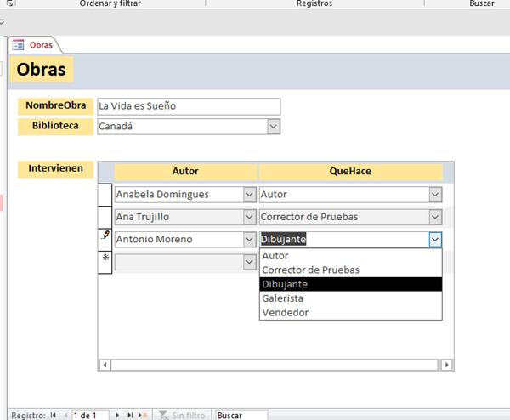Go to first record in navigation bar
Screen dimensions: 510x420
54,415
